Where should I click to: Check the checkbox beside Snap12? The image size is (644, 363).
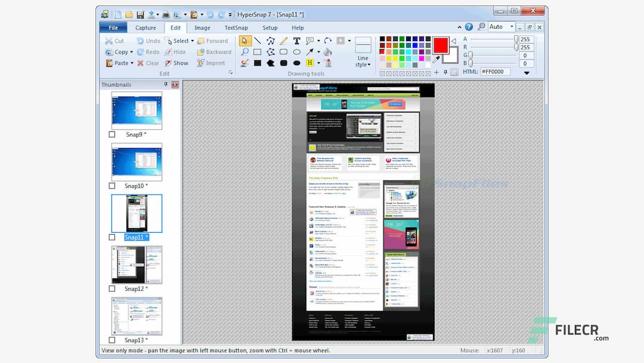[112, 288]
